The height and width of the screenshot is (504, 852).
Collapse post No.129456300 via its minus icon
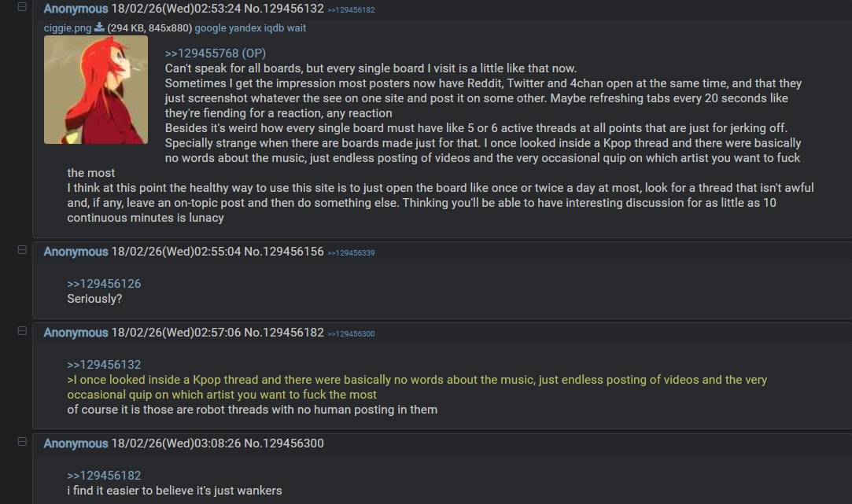(22, 442)
